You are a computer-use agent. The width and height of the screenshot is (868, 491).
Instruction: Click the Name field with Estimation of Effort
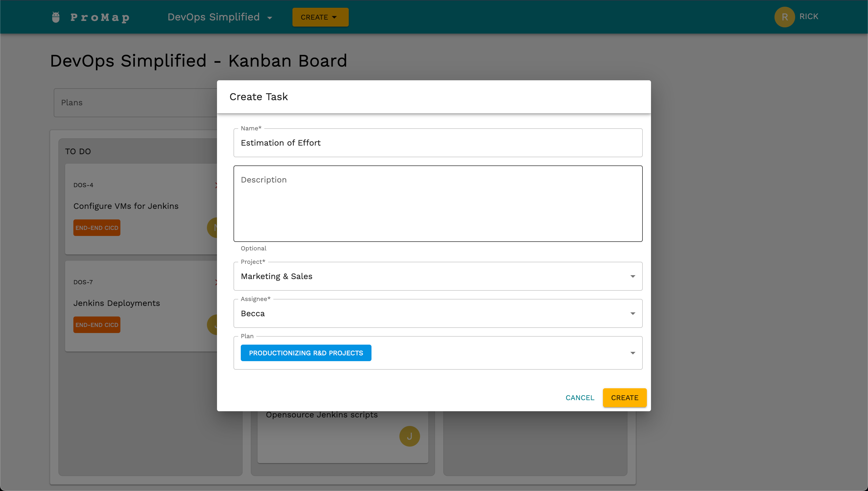coord(438,143)
